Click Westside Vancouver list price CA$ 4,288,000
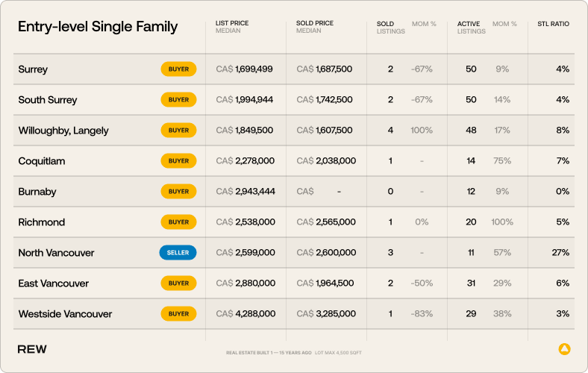This screenshot has width=588, height=373. (x=245, y=314)
